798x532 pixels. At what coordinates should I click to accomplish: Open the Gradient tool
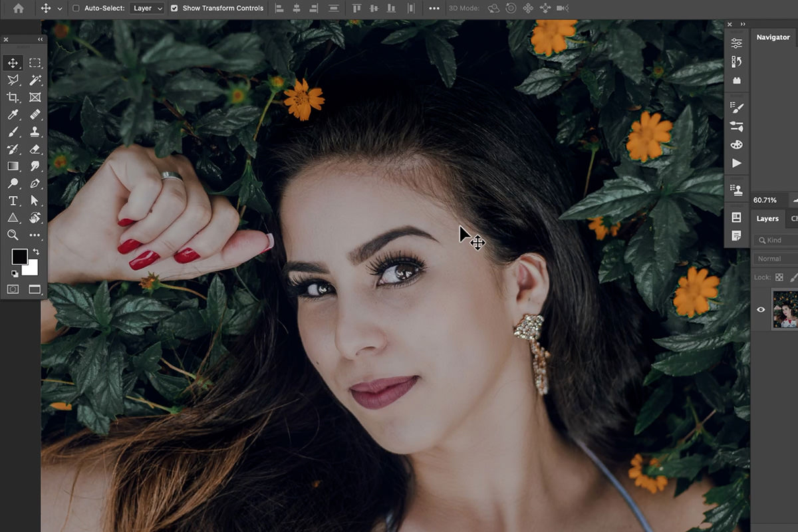coord(15,166)
